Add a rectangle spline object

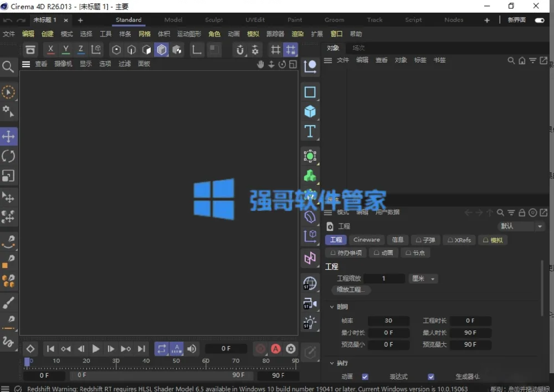pos(310,92)
